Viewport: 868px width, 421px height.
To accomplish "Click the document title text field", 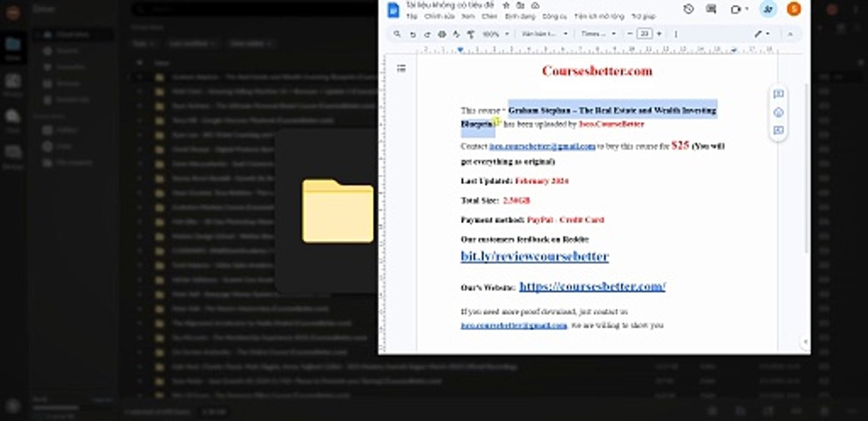I will pos(449,5).
